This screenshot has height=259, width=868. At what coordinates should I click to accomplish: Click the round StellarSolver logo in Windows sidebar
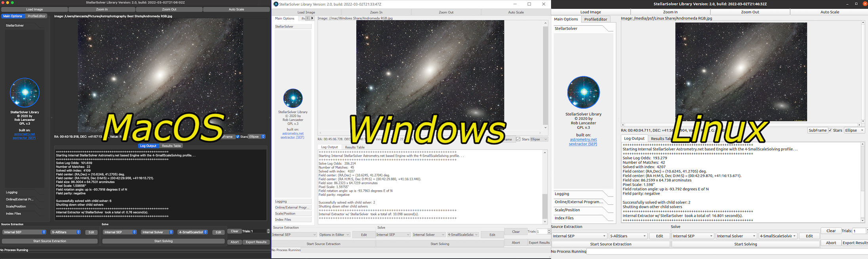293,98
